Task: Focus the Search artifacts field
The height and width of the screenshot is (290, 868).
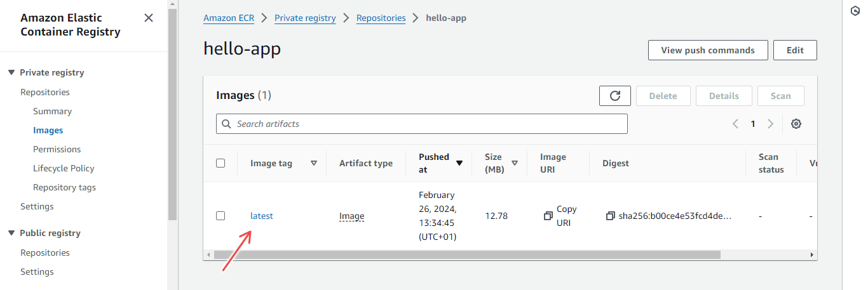Action: point(422,124)
